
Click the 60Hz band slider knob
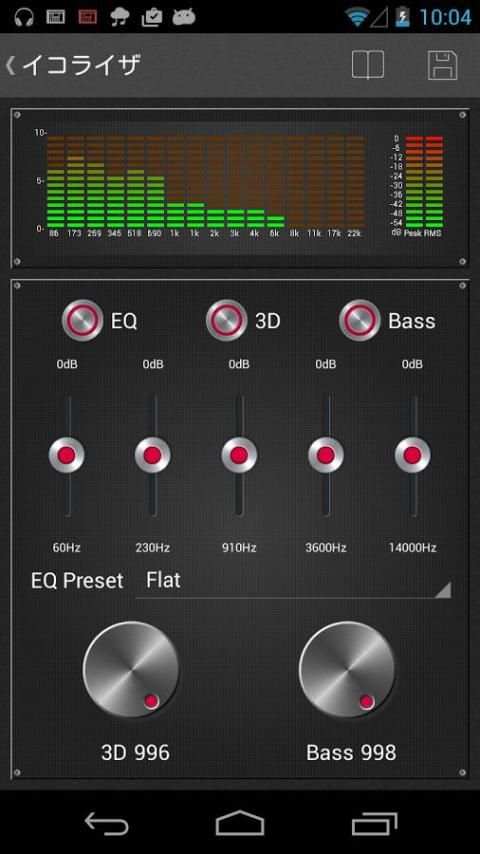tap(66, 455)
